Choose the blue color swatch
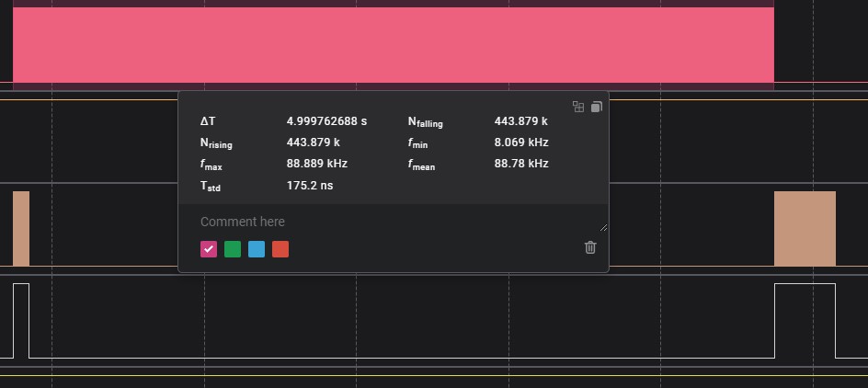Image resolution: width=868 pixels, height=388 pixels. (x=257, y=249)
